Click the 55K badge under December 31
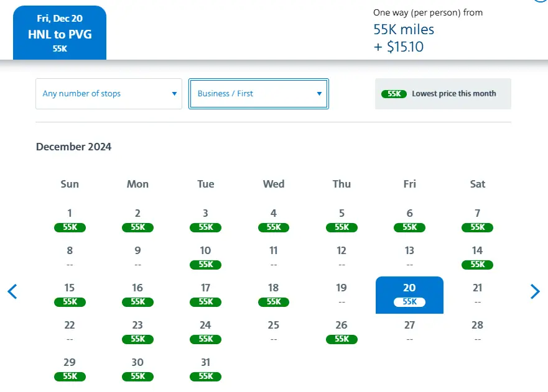Image resolution: width=548 pixels, height=392 pixels. (205, 376)
